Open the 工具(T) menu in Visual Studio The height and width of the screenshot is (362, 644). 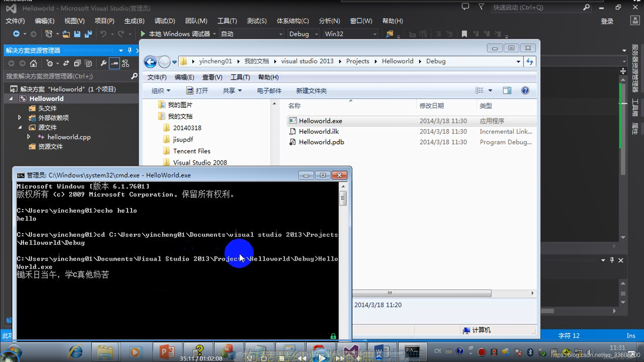227,21
